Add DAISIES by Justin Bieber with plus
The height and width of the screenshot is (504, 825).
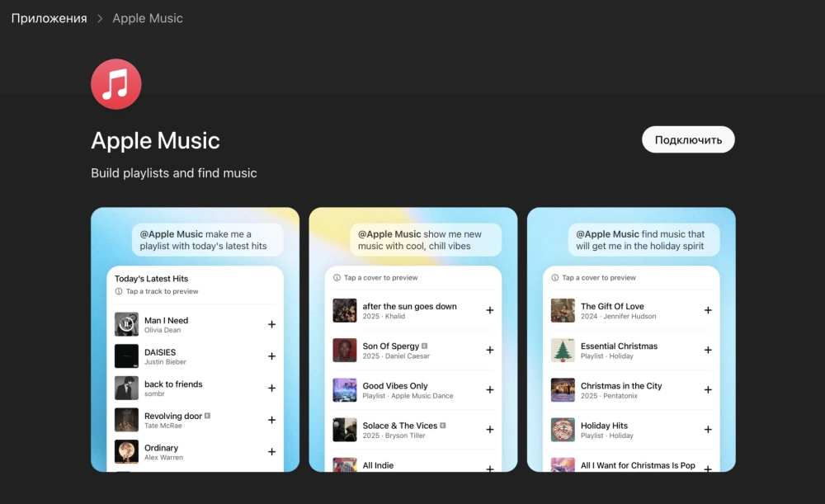point(271,356)
